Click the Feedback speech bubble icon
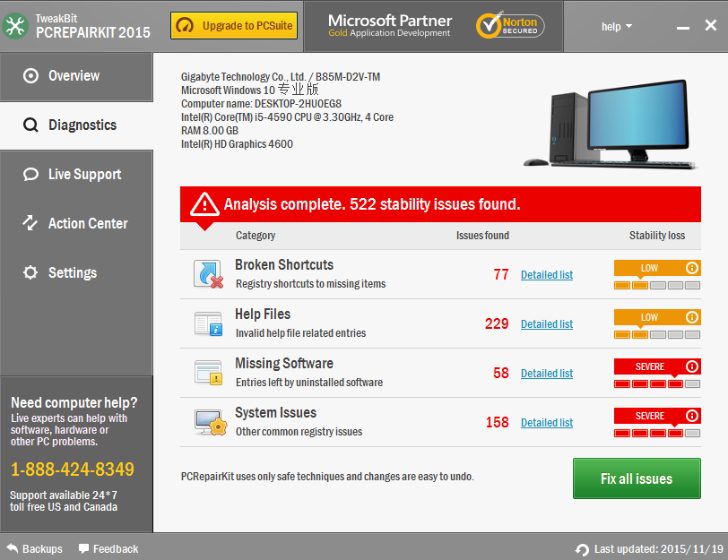728x560 pixels. (84, 549)
